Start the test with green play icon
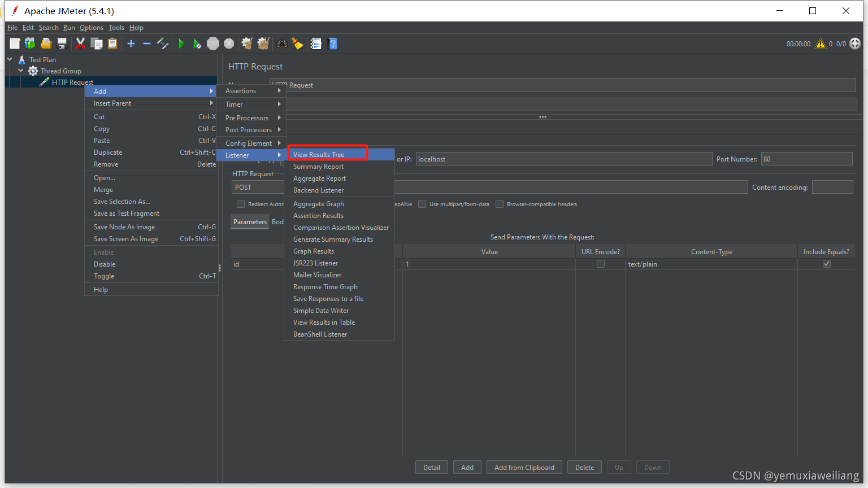This screenshot has height=488, width=868. pos(181,43)
